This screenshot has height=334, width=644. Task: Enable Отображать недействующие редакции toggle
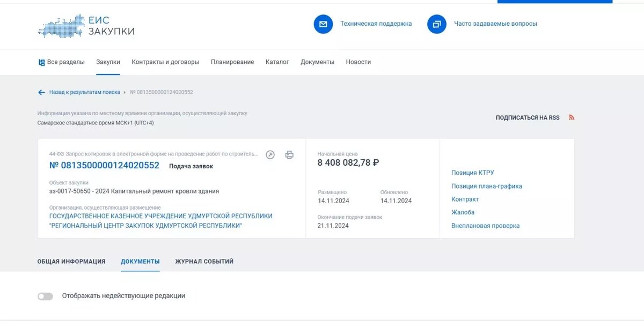coord(45,295)
